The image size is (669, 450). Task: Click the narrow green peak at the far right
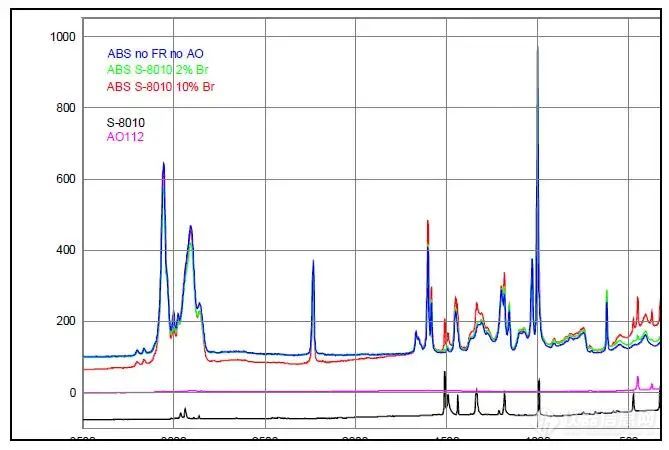(607, 291)
